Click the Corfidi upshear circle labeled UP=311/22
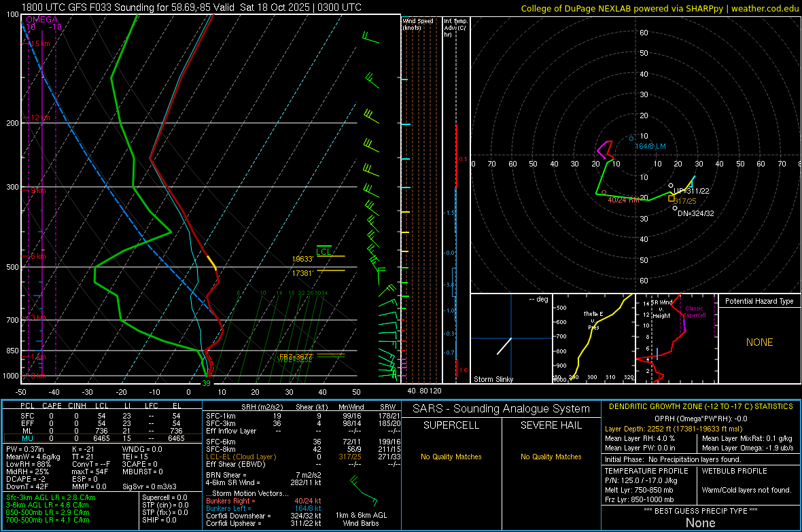The width and height of the screenshot is (802, 532). (x=671, y=185)
